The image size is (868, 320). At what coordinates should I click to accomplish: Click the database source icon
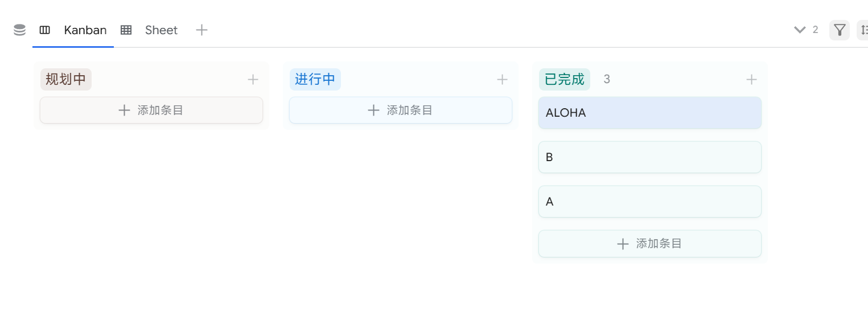[x=19, y=30]
